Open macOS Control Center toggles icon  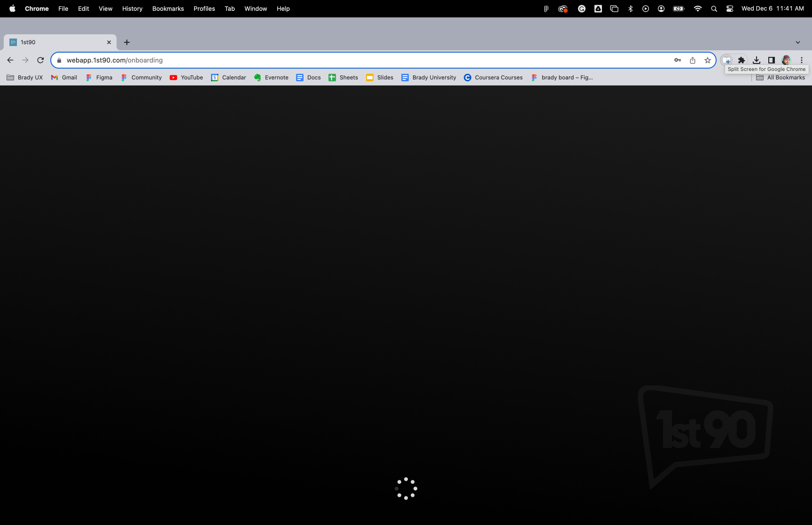click(730, 8)
